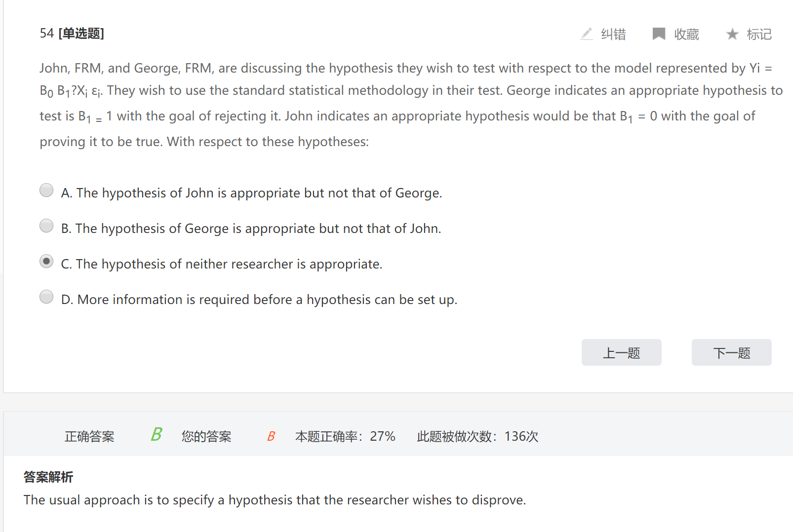
Task: Go to next question 下一题
Action: [x=731, y=352]
